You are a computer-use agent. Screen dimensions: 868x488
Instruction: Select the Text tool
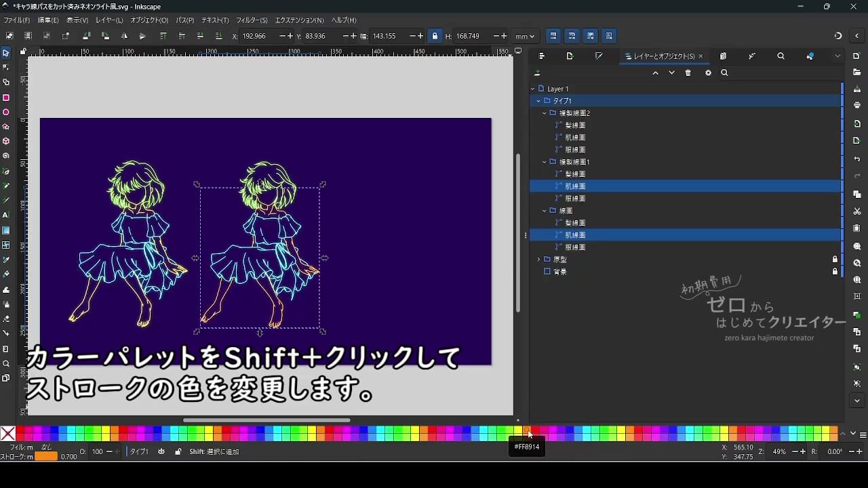coord(7,213)
